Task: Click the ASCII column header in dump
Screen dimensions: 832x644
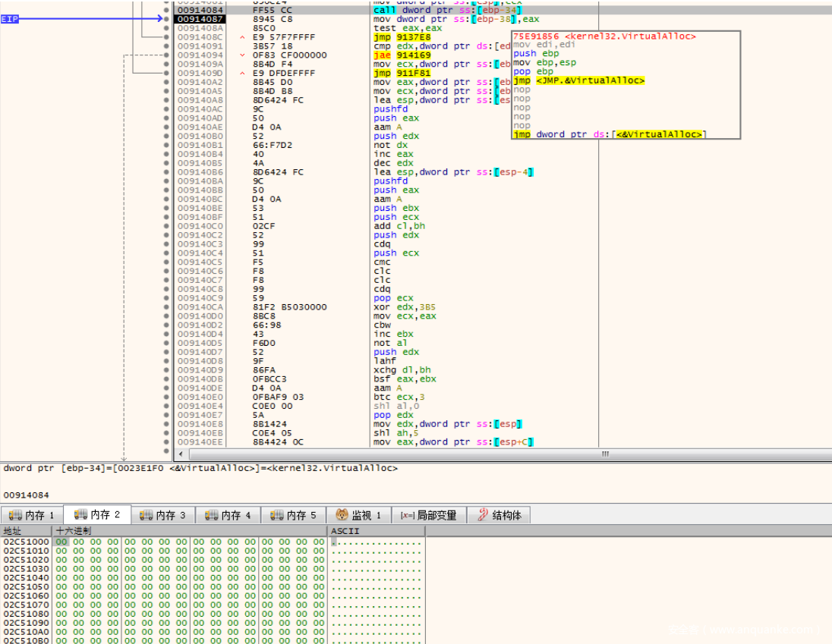Action: click(x=340, y=531)
